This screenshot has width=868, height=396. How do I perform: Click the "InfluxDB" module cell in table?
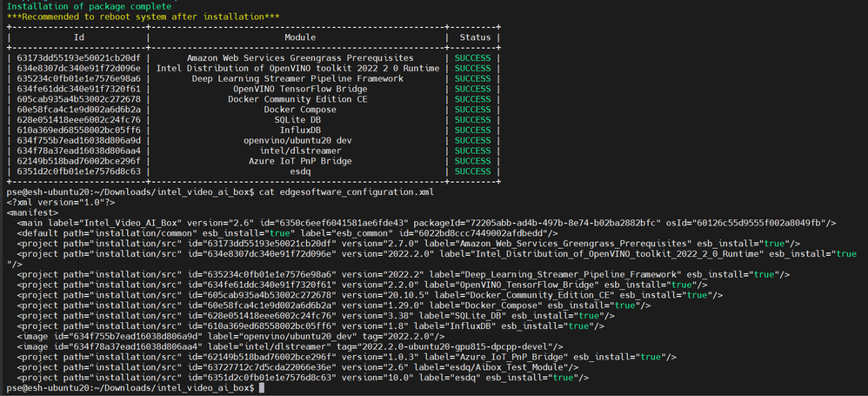click(300, 131)
